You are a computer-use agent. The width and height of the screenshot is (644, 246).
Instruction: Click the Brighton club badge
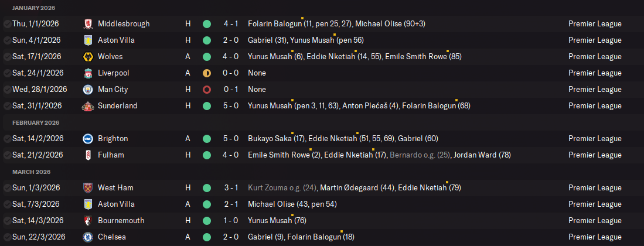pos(88,139)
